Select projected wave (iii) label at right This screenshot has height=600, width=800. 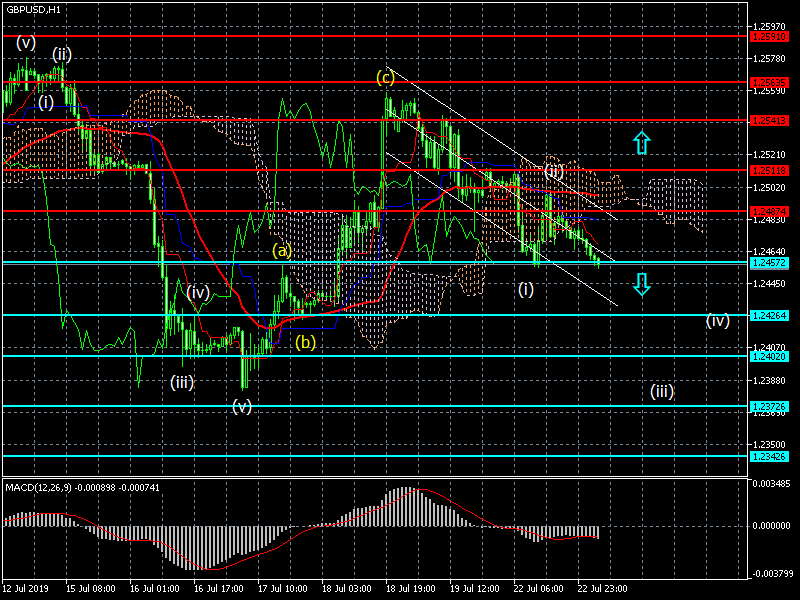tap(662, 391)
